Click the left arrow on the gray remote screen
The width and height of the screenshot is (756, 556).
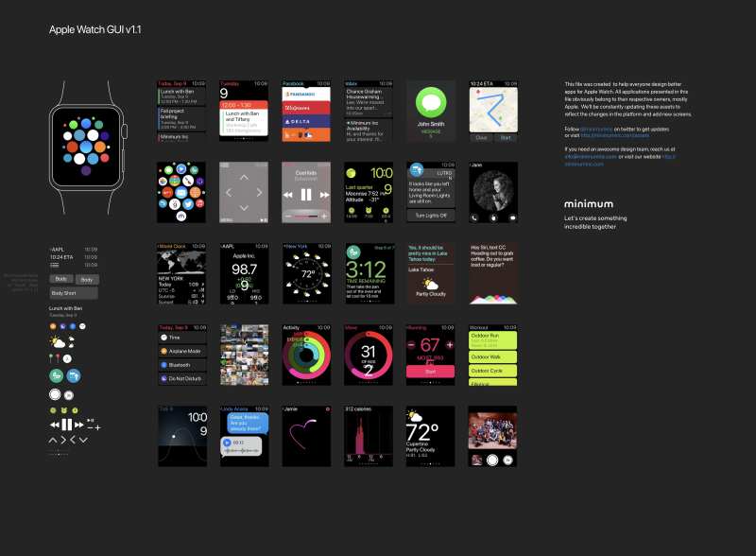click(229, 193)
